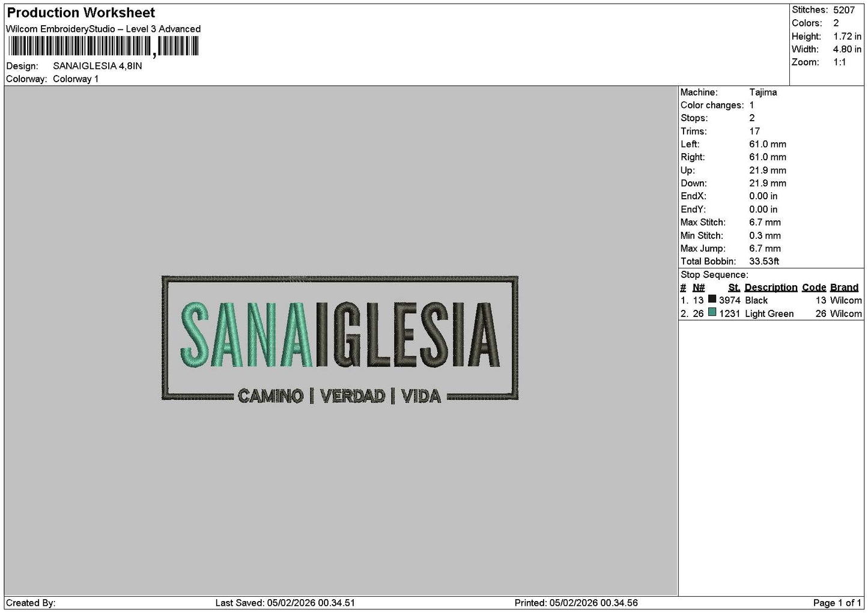
Task: Click the Trims value '17'
Action: coord(754,131)
